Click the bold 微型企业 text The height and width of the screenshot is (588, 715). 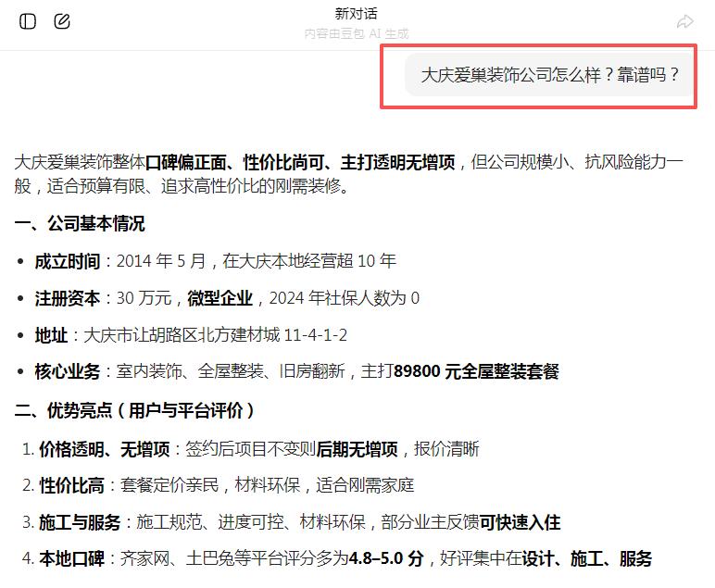[x=221, y=298]
